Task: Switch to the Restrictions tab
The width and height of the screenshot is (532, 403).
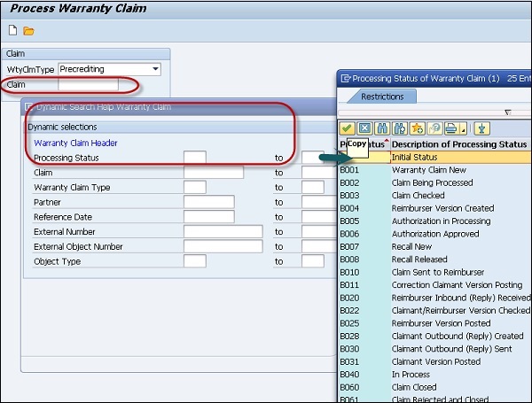Action: 381,97
